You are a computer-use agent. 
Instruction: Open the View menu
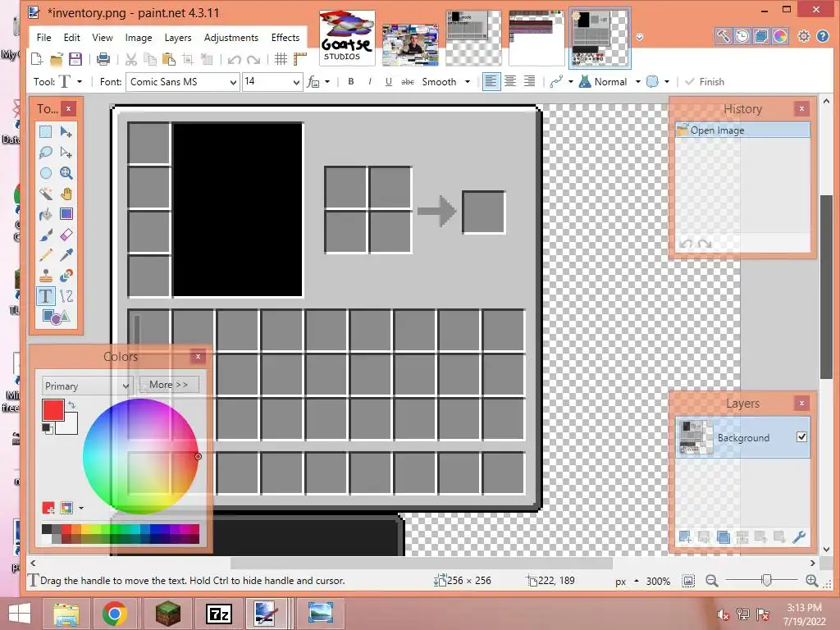click(103, 38)
